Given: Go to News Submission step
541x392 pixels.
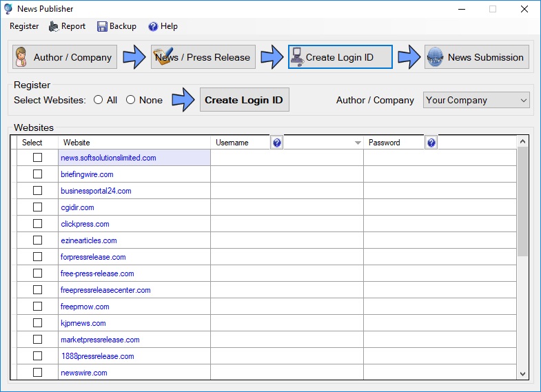Looking at the screenshot, I should click(476, 57).
